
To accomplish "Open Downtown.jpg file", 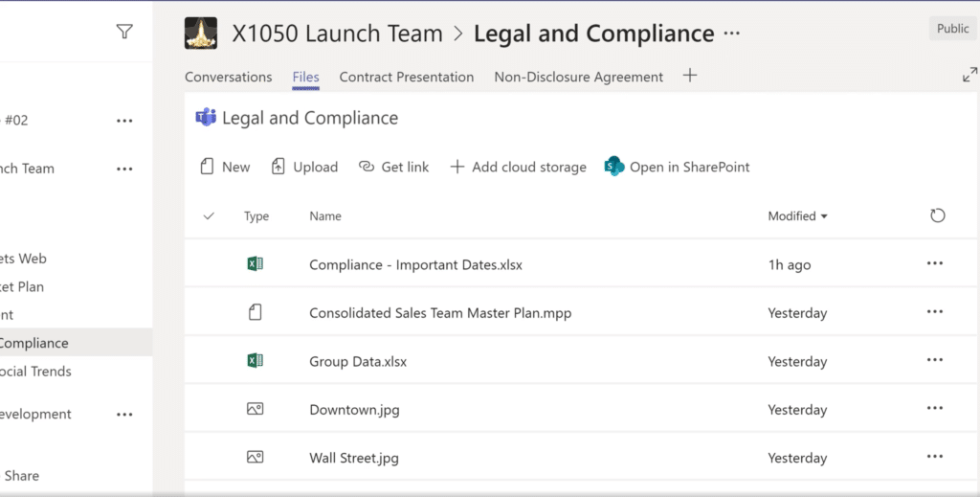I will click(x=354, y=410).
